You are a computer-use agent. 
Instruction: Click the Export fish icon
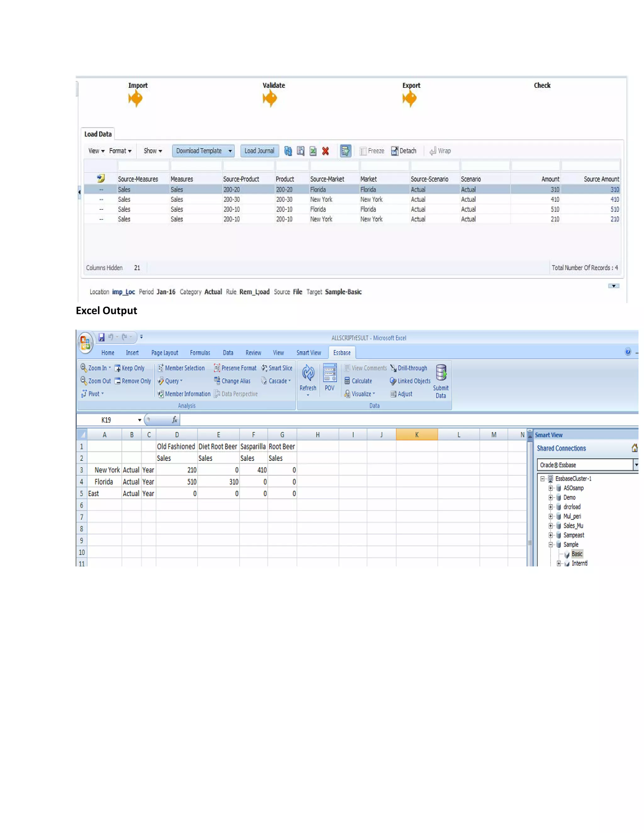pyautogui.click(x=410, y=99)
